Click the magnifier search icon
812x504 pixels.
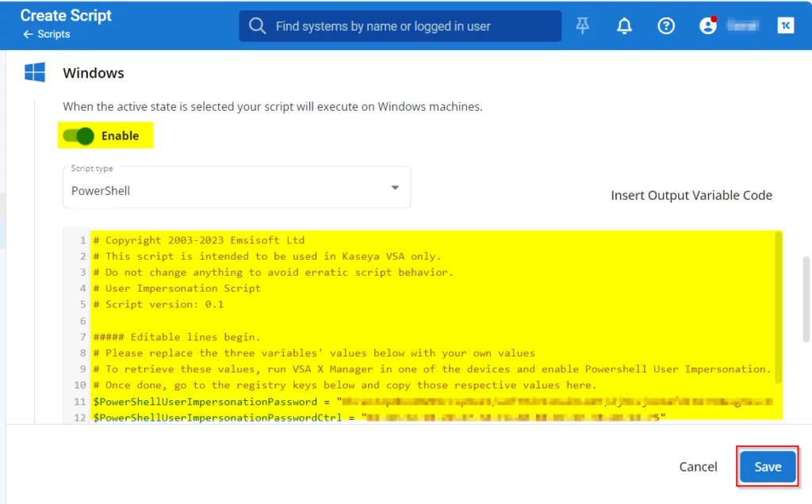click(257, 26)
